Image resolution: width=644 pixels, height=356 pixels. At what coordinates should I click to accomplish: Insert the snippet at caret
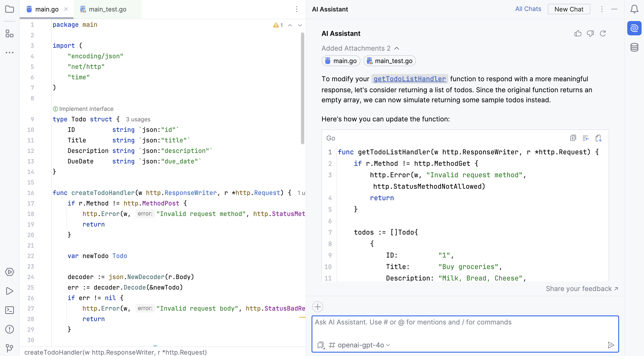click(x=586, y=138)
